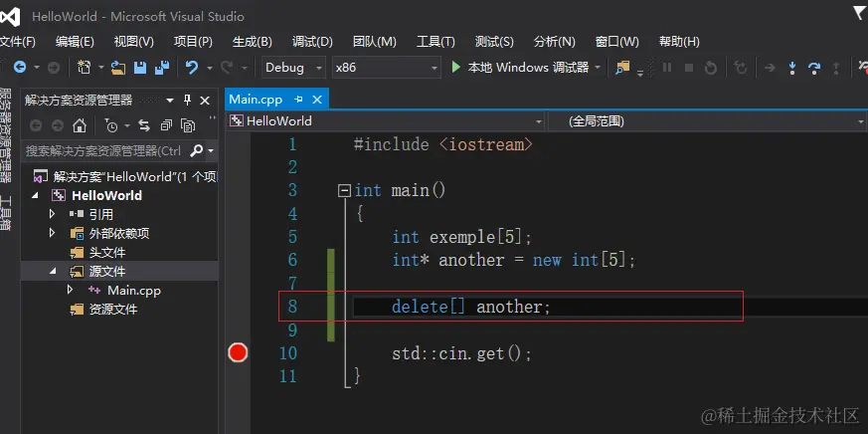Open the 视图(V) menu
Image resolution: width=868 pixels, height=434 pixels.
pos(134,42)
